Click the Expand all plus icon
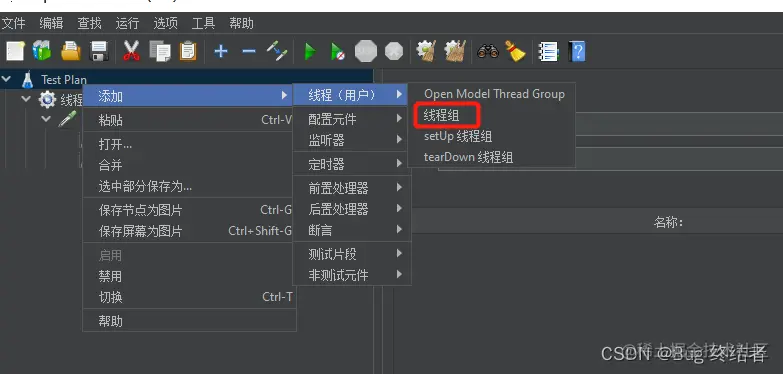783x374 pixels. (220, 51)
